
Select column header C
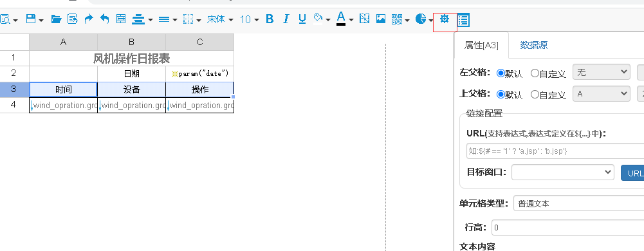tap(199, 42)
